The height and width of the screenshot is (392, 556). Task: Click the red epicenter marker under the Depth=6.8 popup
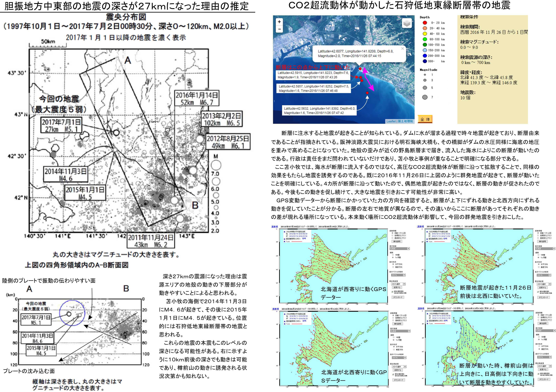(360, 69)
